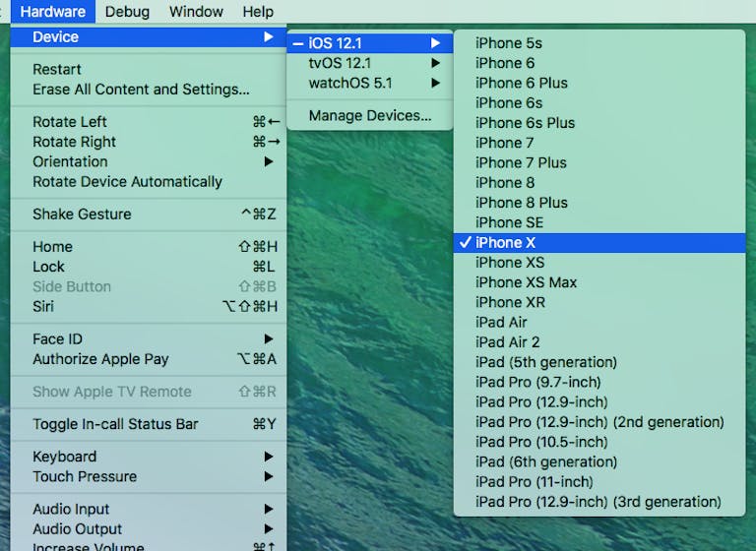756x551 pixels.
Task: Select iPhone 7 simulator
Action: pos(599,144)
